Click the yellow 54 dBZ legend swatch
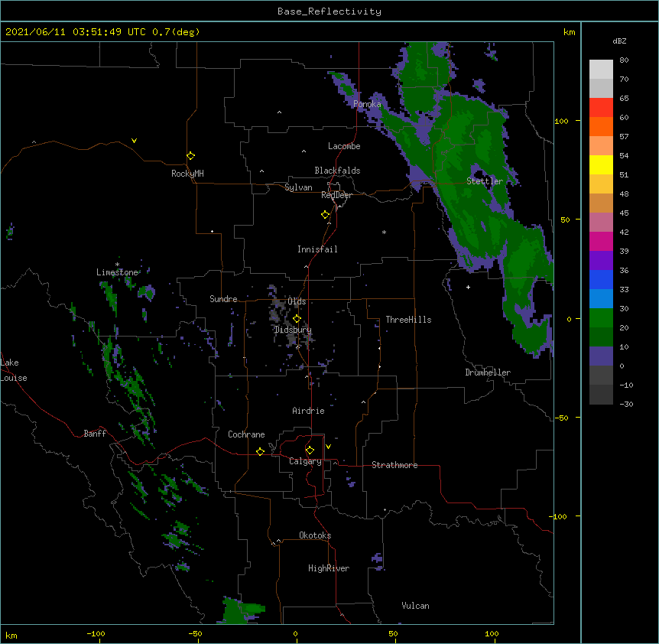 click(x=601, y=164)
